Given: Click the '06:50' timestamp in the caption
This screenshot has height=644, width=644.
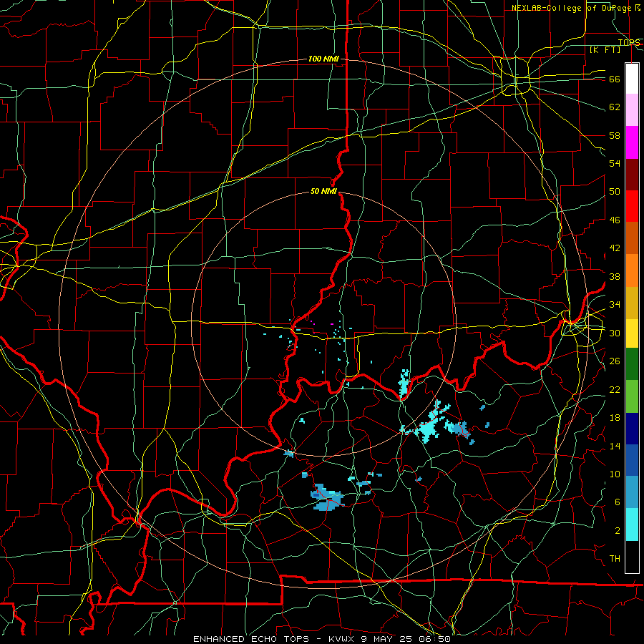Looking at the screenshot, I should 435,639.
